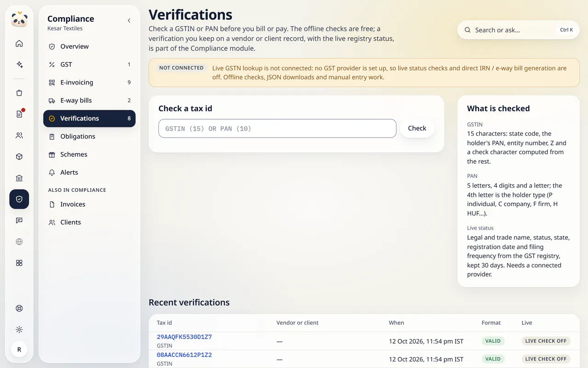Open the globe icon in the rail
This screenshot has width=588, height=368.
(x=19, y=241)
